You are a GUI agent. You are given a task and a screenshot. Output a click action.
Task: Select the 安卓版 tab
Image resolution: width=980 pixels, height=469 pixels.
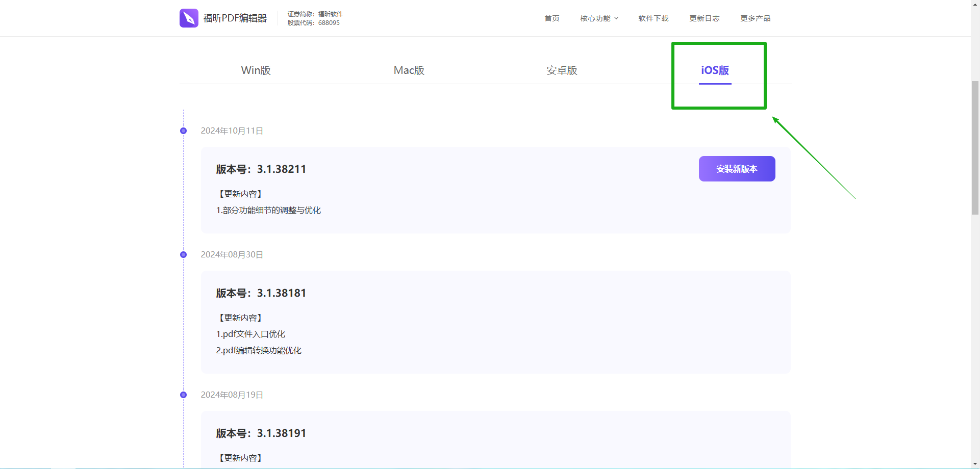(x=562, y=70)
